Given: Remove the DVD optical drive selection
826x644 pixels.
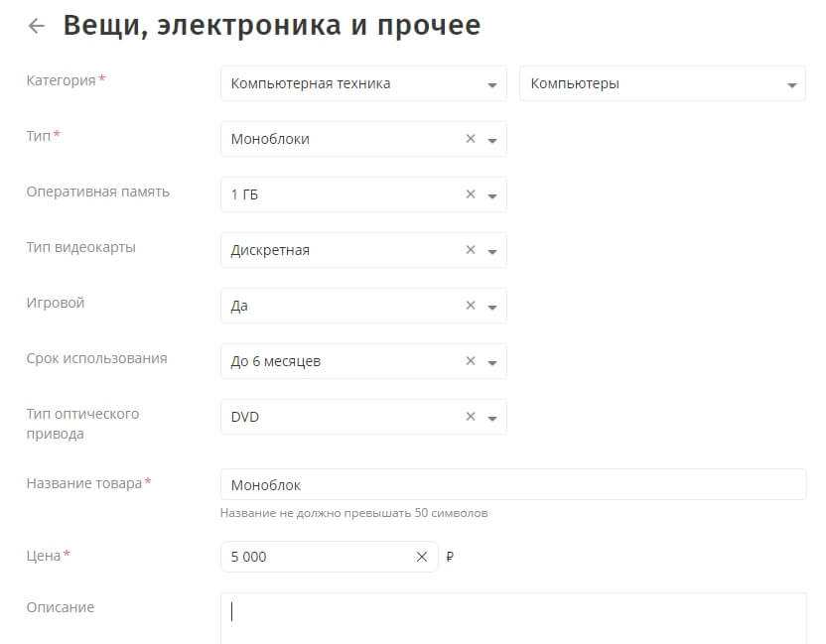Looking at the screenshot, I should point(471,418).
